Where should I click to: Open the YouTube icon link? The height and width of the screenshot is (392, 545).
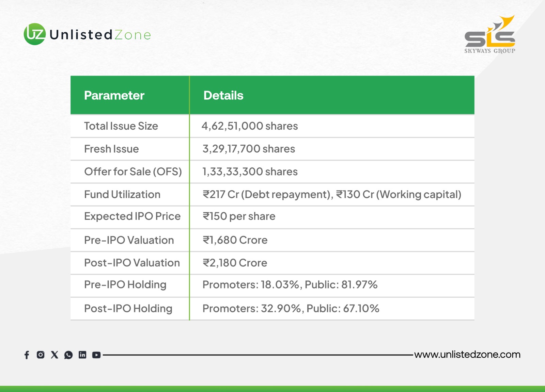click(x=96, y=355)
